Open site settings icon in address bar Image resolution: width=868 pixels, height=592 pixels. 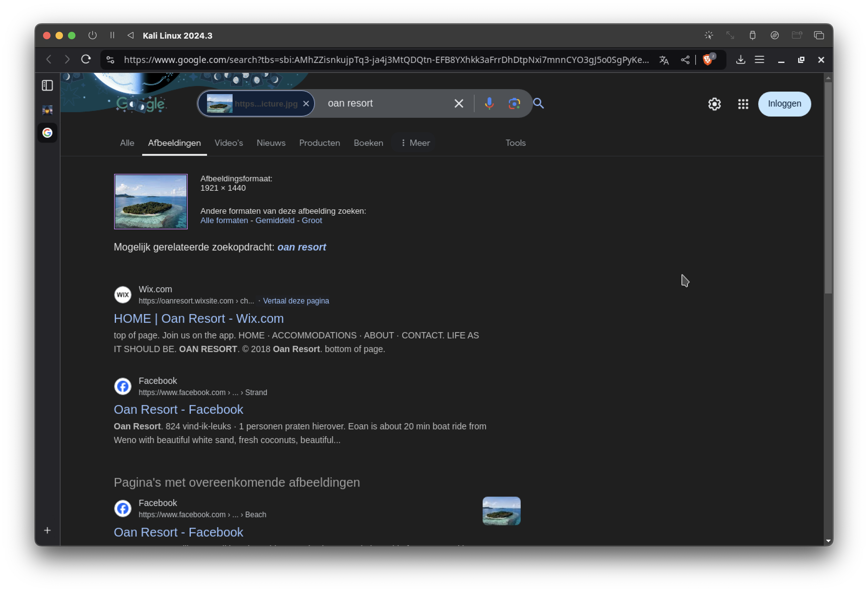(110, 60)
